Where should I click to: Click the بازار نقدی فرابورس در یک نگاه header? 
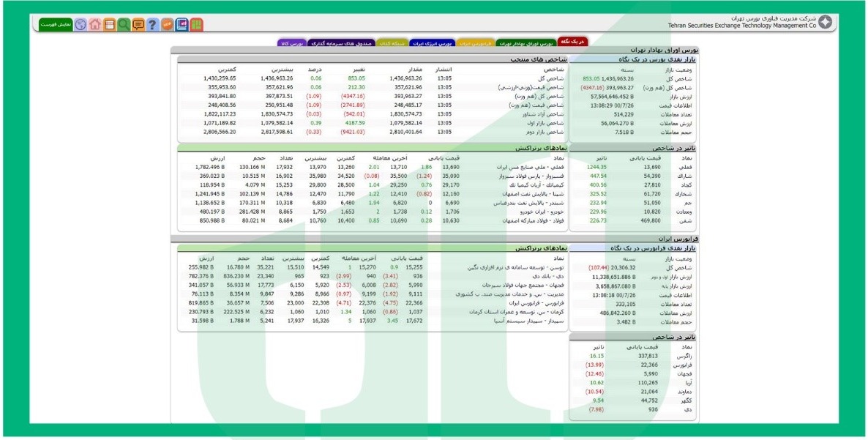[x=633, y=248]
